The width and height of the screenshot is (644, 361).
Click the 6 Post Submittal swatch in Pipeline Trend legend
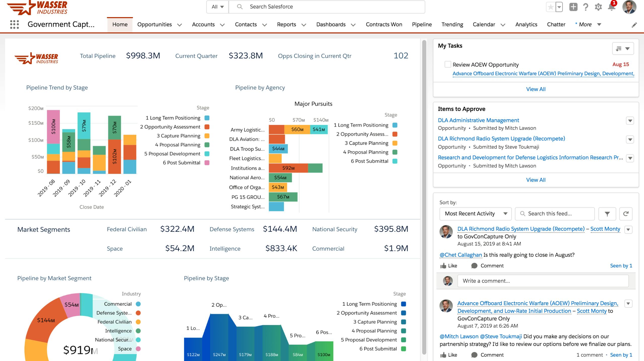coord(207,163)
